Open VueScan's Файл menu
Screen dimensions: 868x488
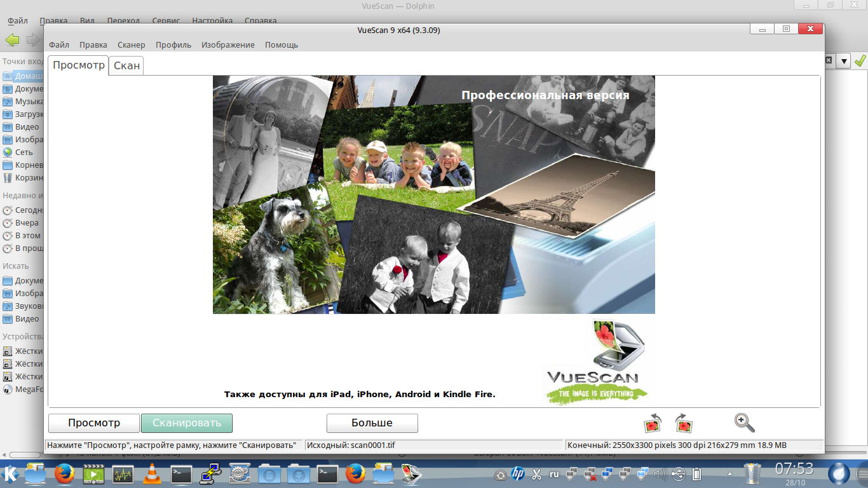point(59,44)
